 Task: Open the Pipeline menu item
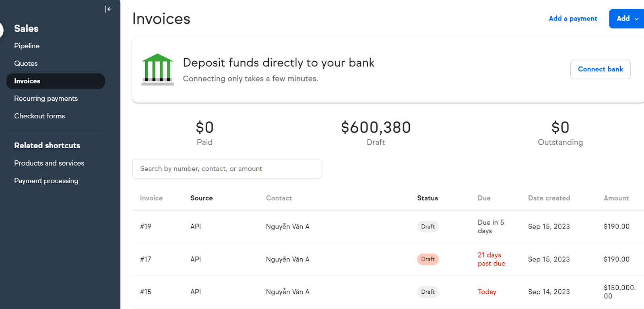point(27,46)
